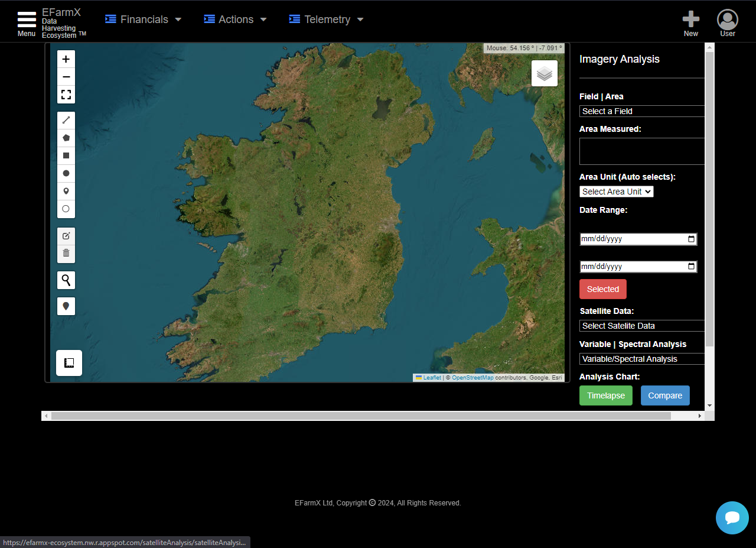The height and width of the screenshot is (548, 756).
Task: Open the Select Satelite Data dropdown
Action: coord(641,326)
